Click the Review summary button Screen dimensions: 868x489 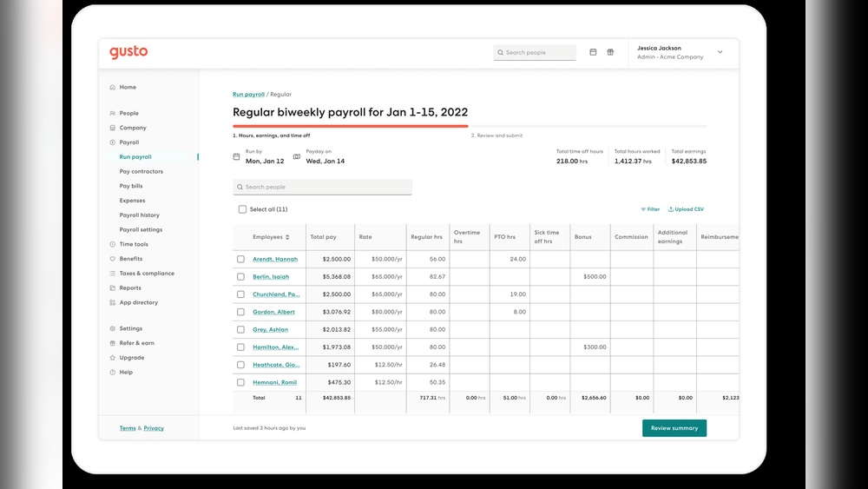[674, 428]
